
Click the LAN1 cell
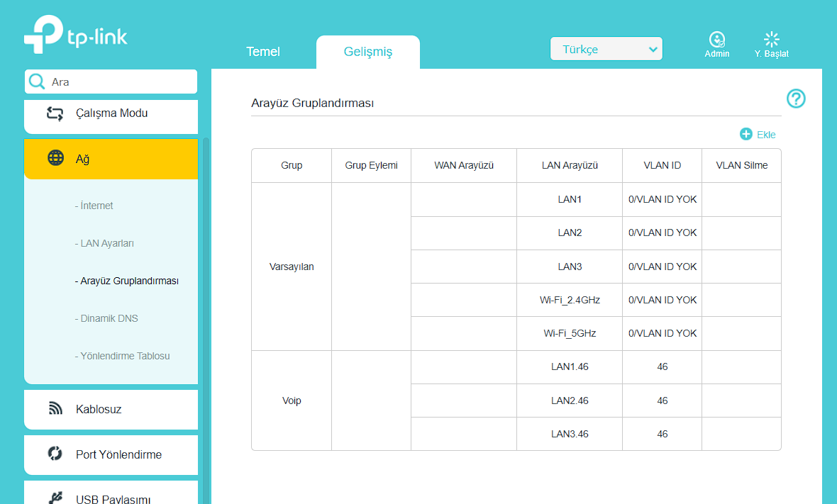(570, 199)
